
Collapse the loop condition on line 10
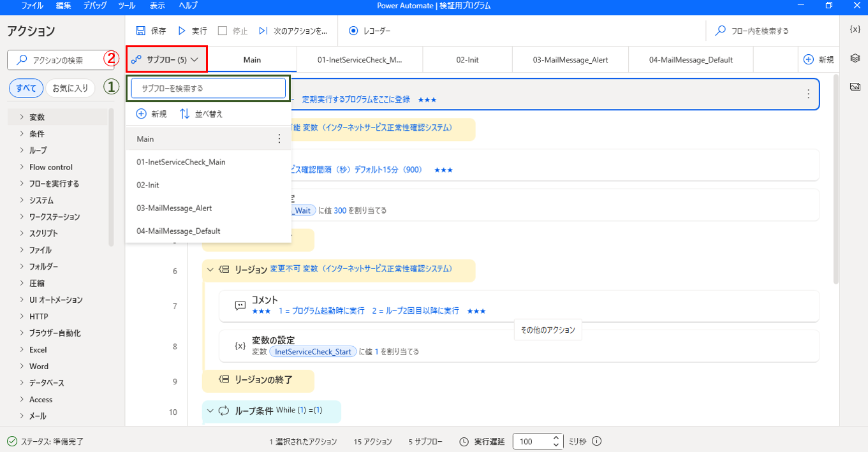(x=210, y=411)
